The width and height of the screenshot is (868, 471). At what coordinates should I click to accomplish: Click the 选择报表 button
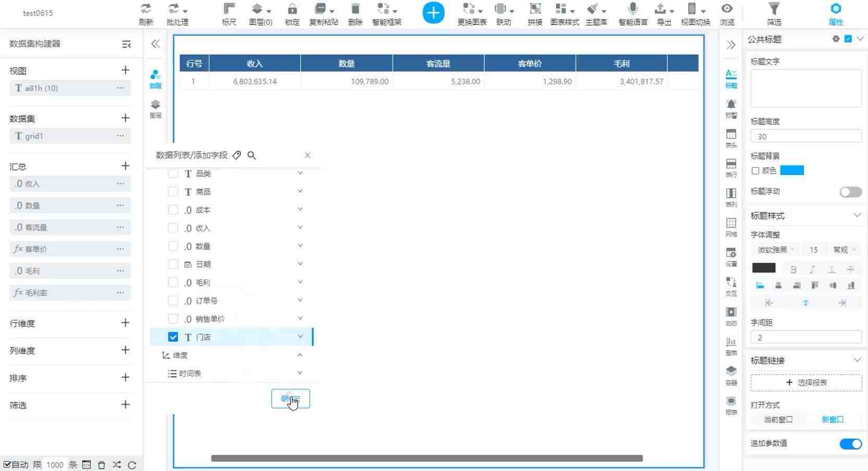click(806, 382)
